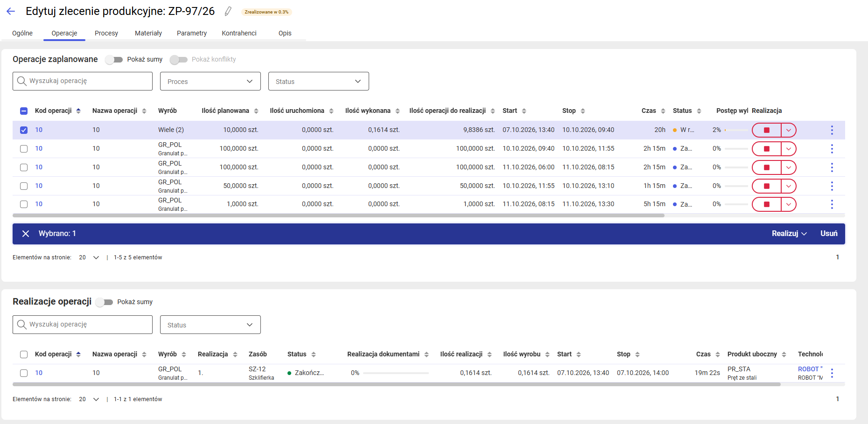
Task: Click the progress bar in the Wiele (2) row
Action: pos(736,130)
